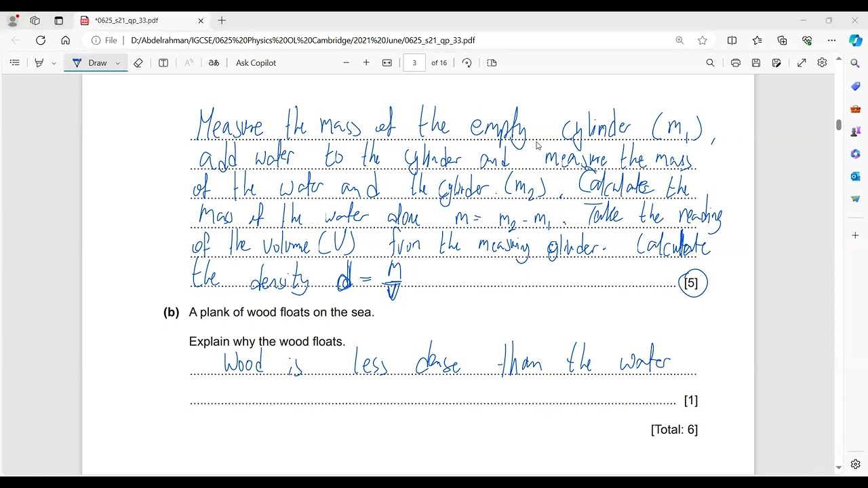This screenshot has width=868, height=488.
Task: Select the Highlight tool
Action: pos(39,62)
